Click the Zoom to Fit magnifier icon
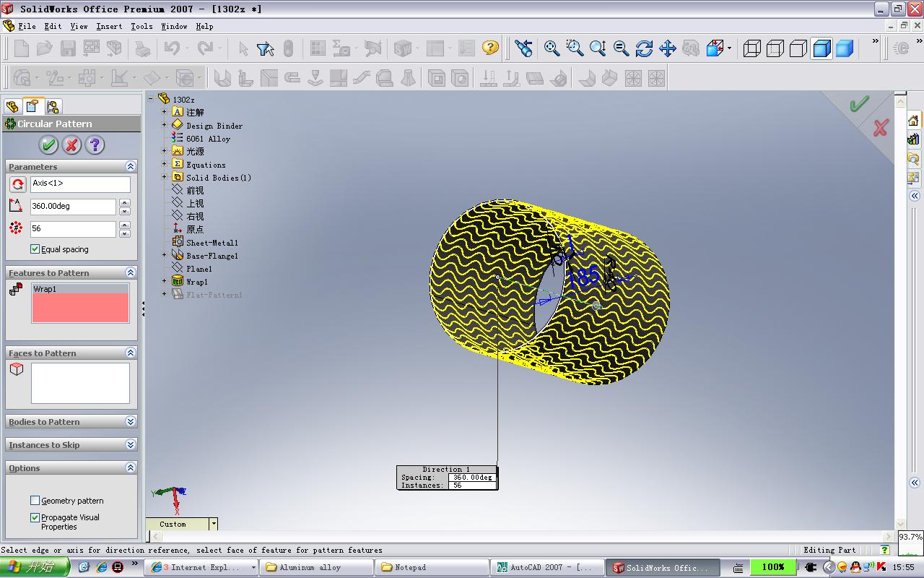The height and width of the screenshot is (578, 924). click(552, 48)
